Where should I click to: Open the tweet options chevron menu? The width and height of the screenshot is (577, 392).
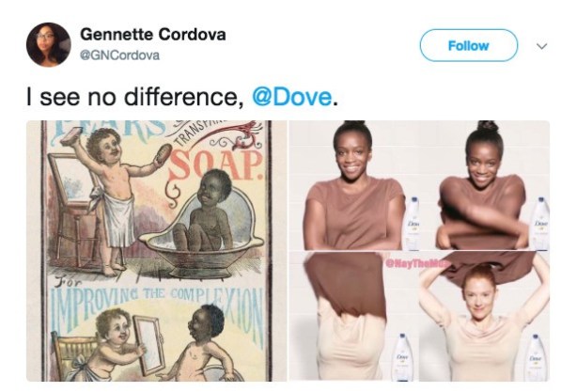541,45
